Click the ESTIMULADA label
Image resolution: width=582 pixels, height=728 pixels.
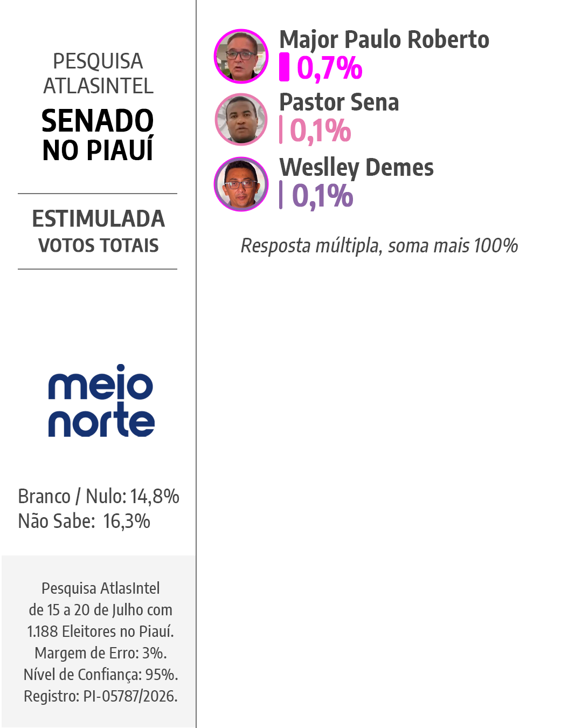point(99,218)
